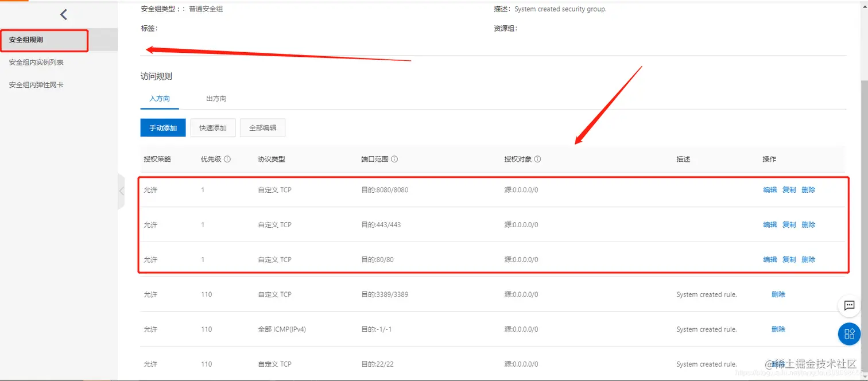Image resolution: width=868 pixels, height=381 pixels.
Task: Copy the 8080/8080 rule
Action: [x=789, y=190]
